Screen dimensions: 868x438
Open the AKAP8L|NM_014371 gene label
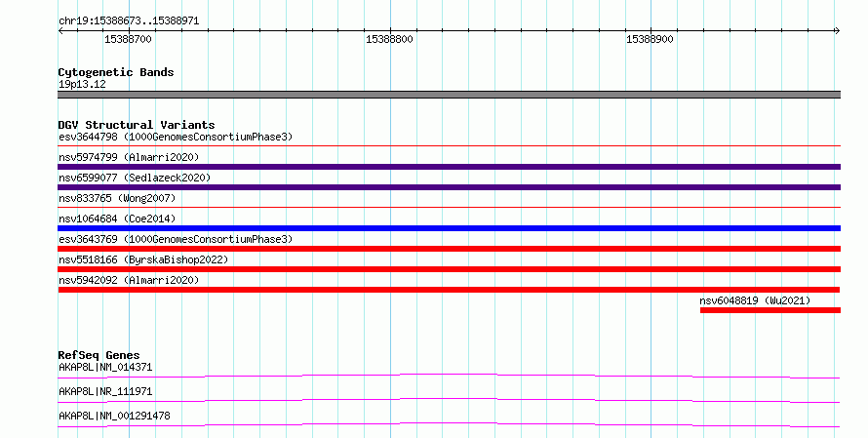pos(105,367)
